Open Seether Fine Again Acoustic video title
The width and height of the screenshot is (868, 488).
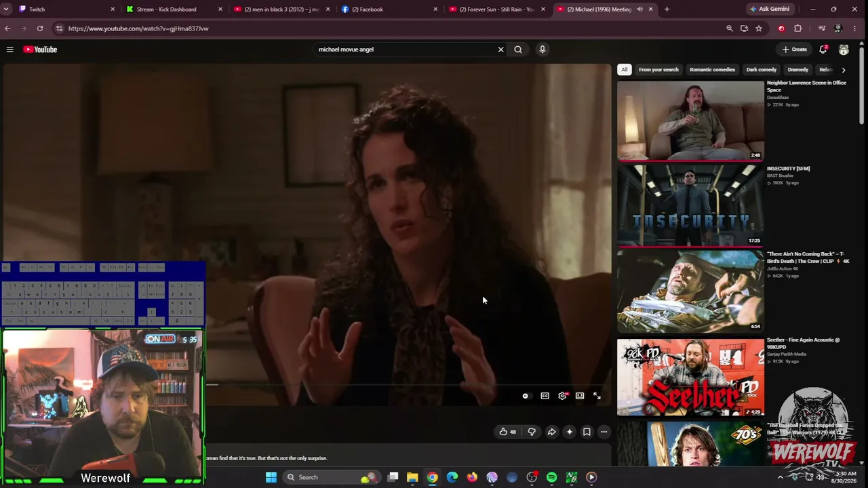pyautogui.click(x=803, y=344)
